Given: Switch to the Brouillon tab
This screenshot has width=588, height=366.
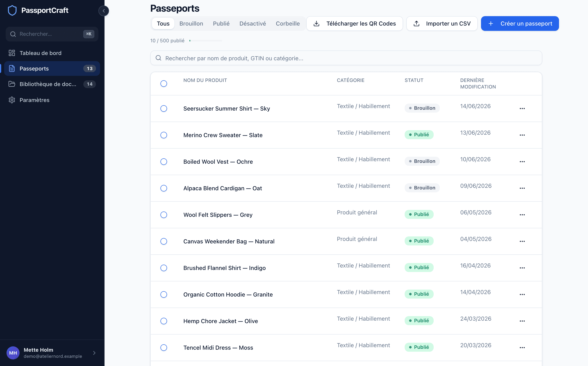Looking at the screenshot, I should point(191,24).
